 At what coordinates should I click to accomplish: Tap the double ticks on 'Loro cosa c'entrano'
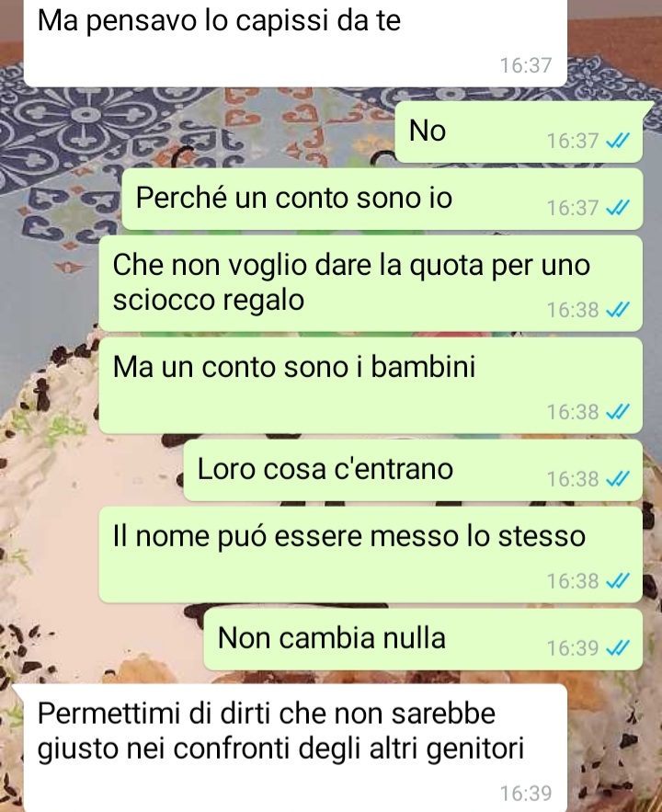(x=618, y=479)
